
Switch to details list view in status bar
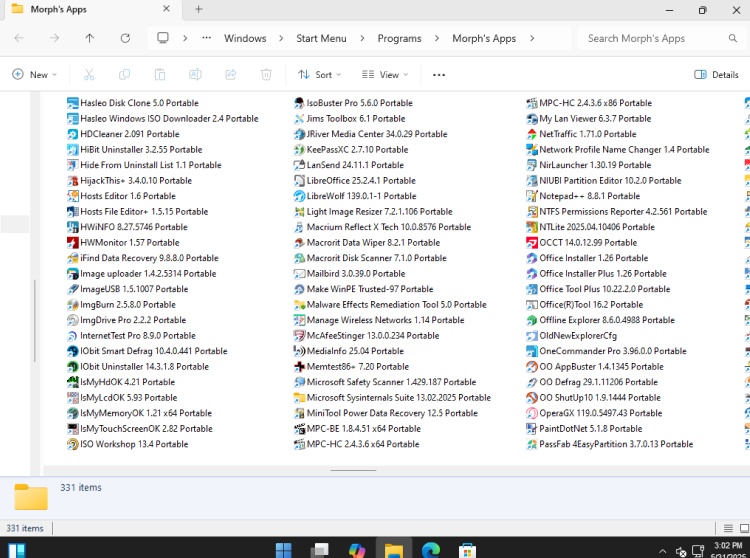tap(728, 528)
